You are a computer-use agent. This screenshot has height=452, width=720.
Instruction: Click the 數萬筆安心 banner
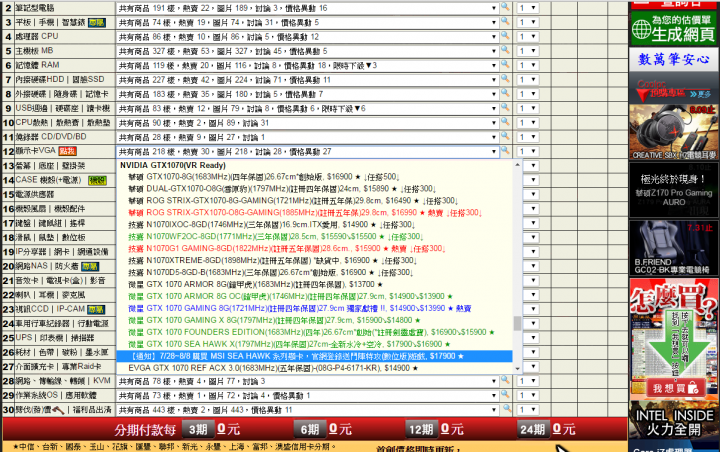tap(673, 60)
